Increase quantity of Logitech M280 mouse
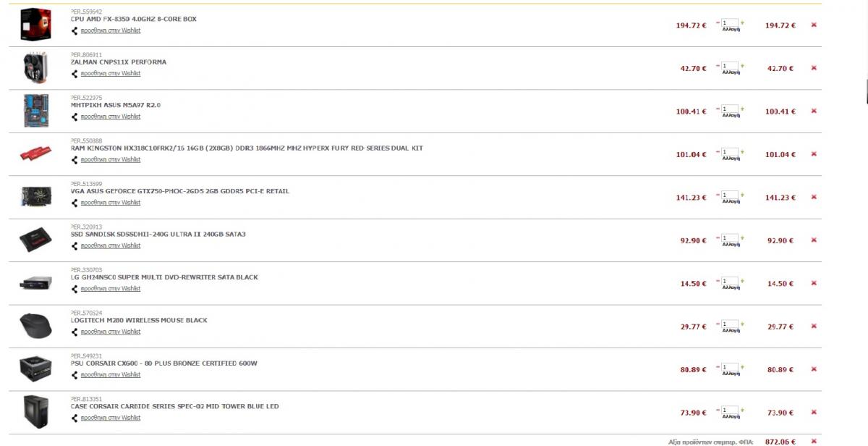 [742, 324]
